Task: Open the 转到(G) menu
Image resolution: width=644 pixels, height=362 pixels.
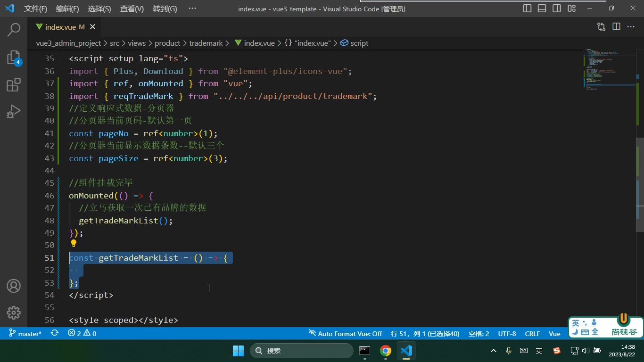Action: coord(165,8)
